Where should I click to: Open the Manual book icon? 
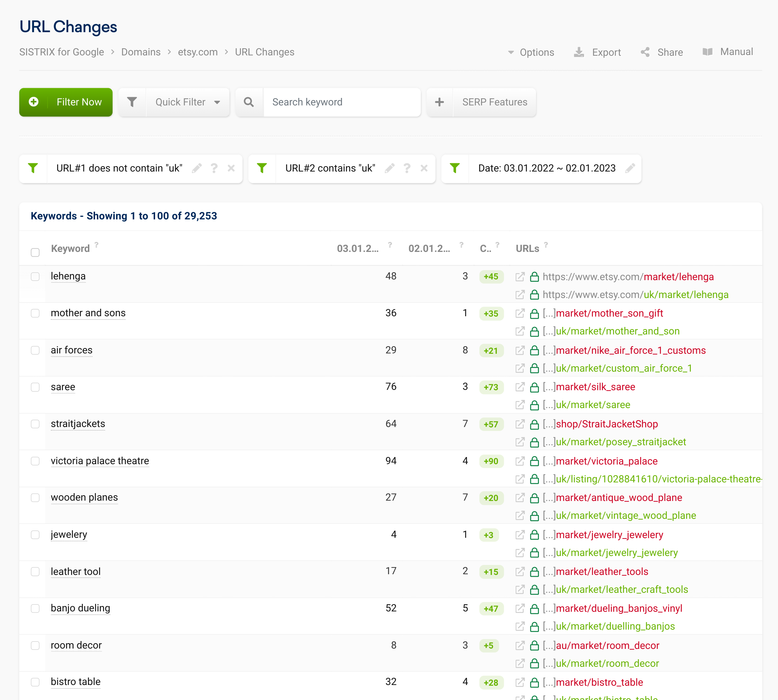[x=708, y=52]
